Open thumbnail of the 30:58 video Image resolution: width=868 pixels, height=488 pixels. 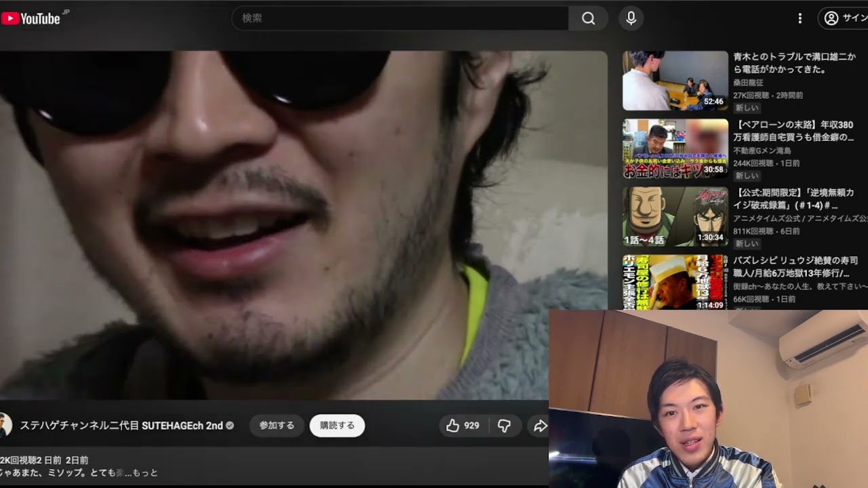[675, 148]
